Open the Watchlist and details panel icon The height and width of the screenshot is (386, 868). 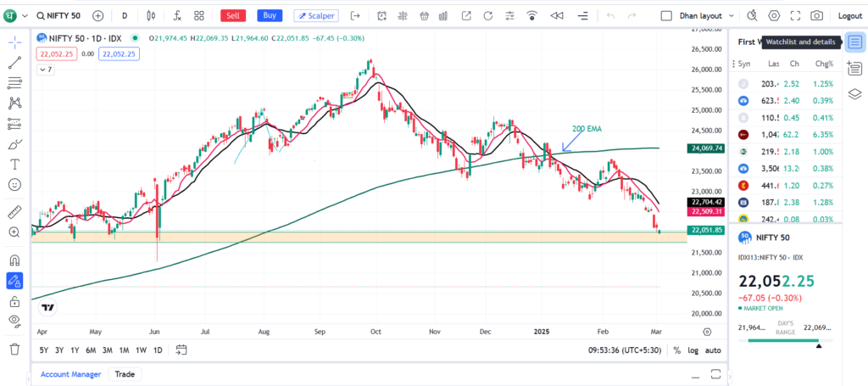point(854,42)
